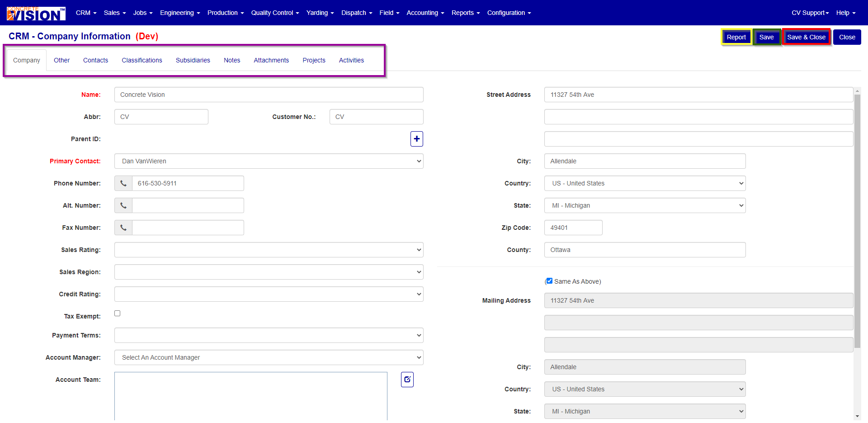Click the Alt. Number input field

[188, 205]
